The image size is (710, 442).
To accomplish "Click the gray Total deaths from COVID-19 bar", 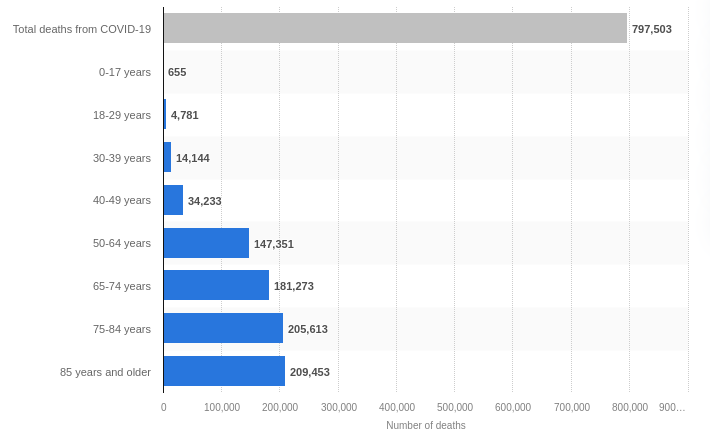I will [x=395, y=28].
